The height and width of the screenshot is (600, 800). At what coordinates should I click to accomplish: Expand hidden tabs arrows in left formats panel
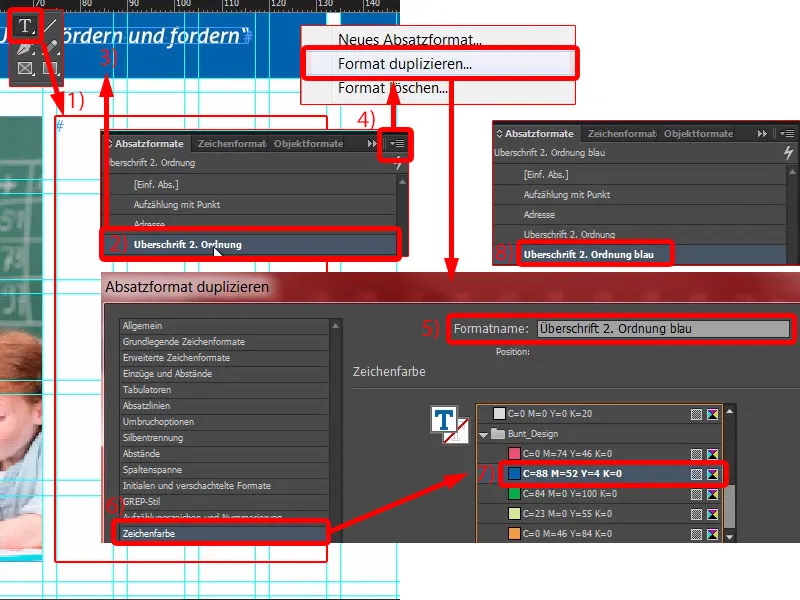click(372, 144)
